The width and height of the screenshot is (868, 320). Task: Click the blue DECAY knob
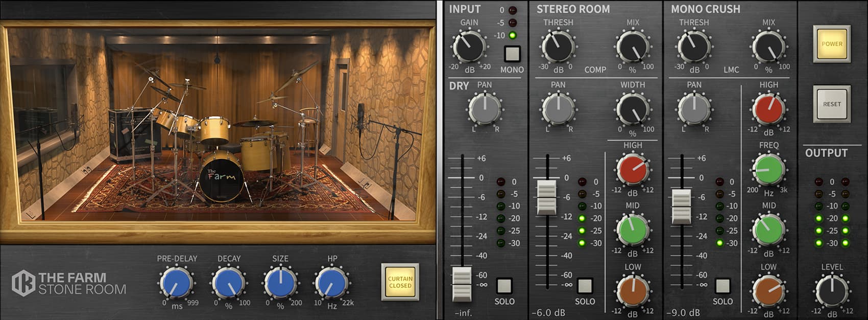coord(228,283)
